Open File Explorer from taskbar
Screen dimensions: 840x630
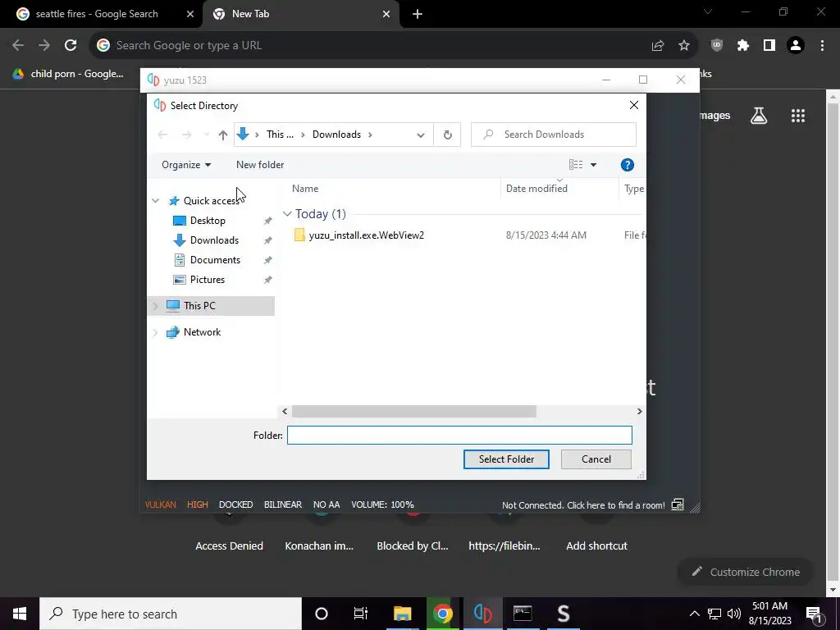402,614
